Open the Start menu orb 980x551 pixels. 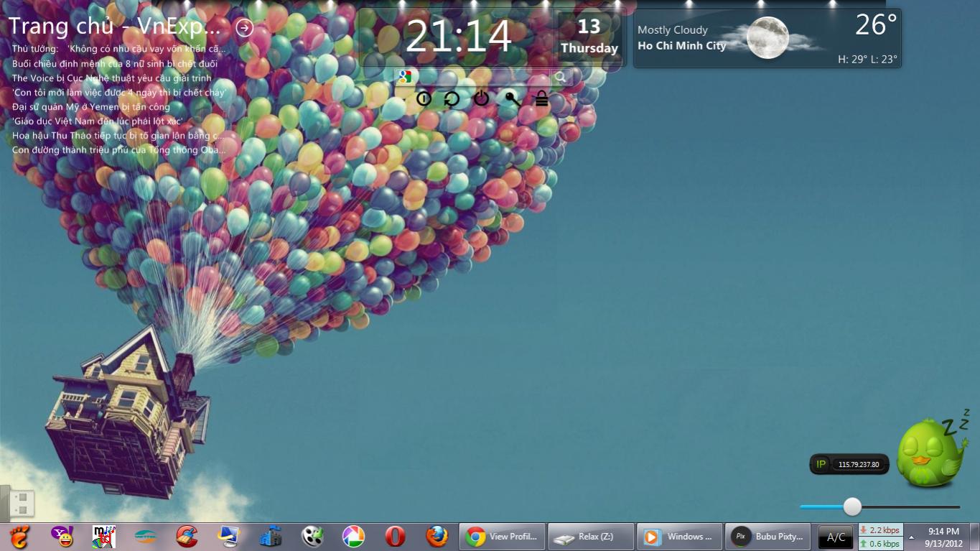coord(19,537)
